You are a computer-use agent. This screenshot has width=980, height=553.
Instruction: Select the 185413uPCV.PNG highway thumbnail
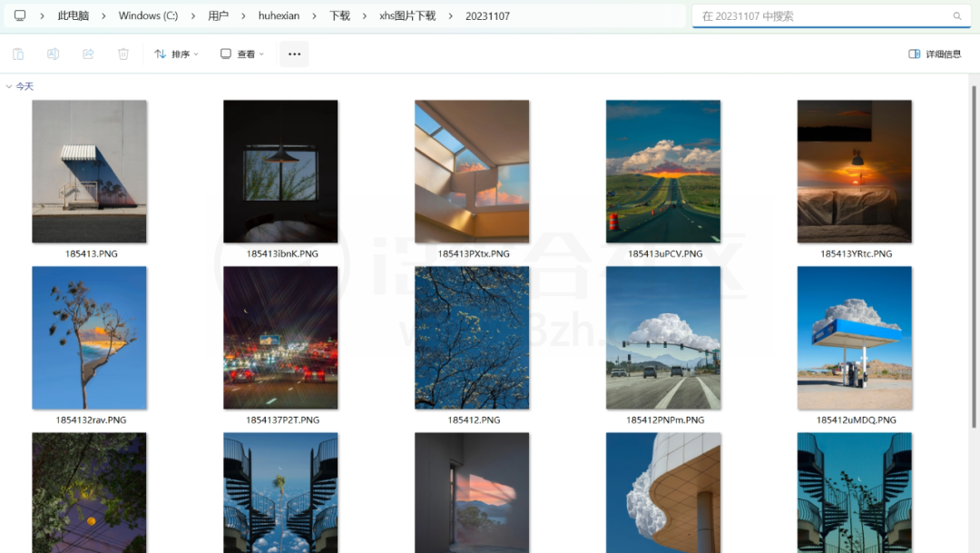pyautogui.click(x=663, y=172)
